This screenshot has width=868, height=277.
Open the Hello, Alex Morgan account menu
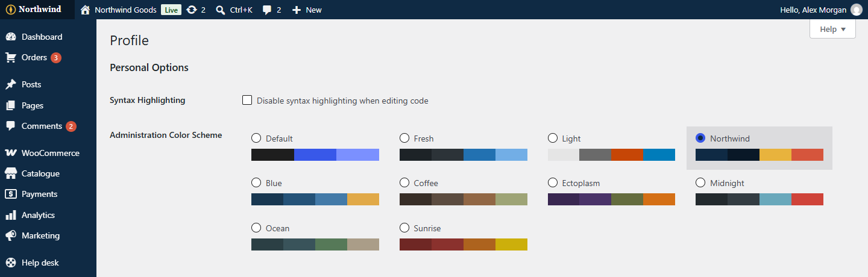(x=822, y=10)
